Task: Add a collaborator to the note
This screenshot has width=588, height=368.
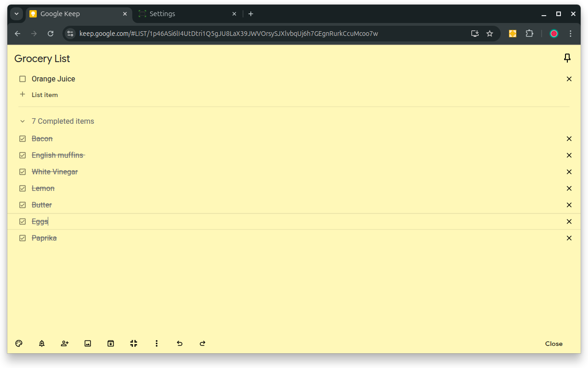Action: coord(65,343)
